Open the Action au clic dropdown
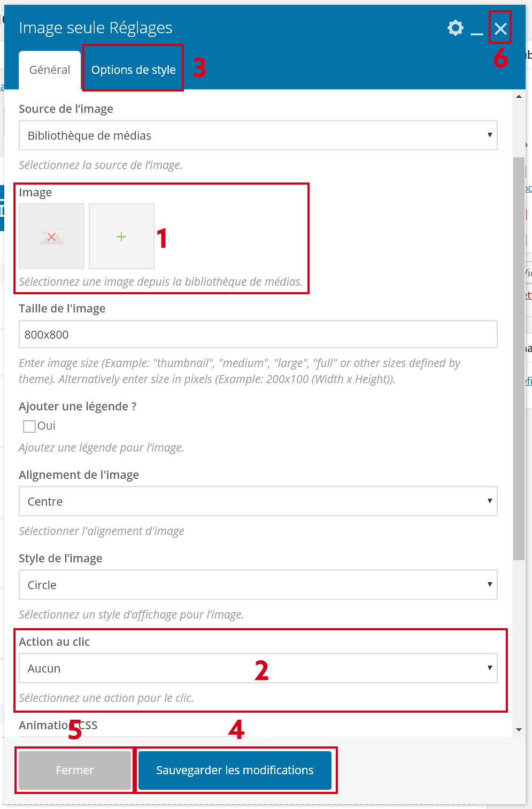532x809 pixels. pos(258,668)
